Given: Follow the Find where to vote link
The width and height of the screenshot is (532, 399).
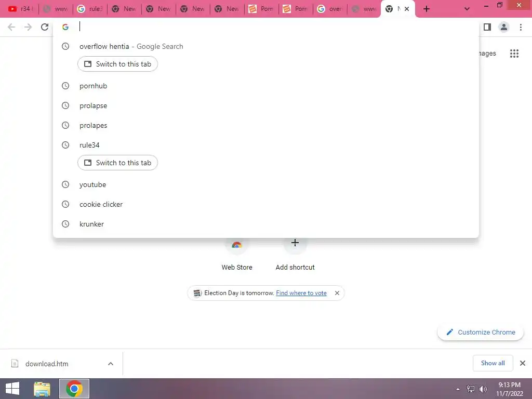Looking at the screenshot, I should point(301,293).
